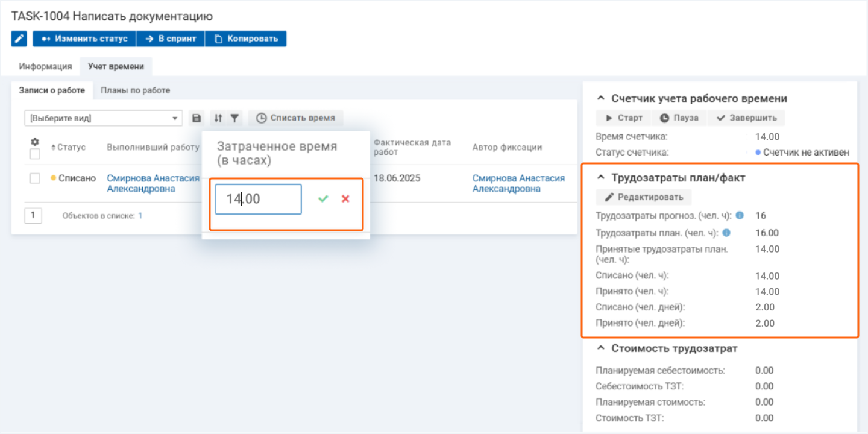Image resolution: width=868 pixels, height=434 pixels.
Task: Click the spent time input field
Action: 258,199
